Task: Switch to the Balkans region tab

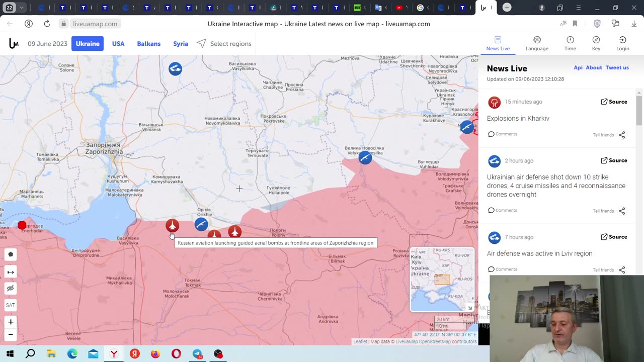Action: 149,44
